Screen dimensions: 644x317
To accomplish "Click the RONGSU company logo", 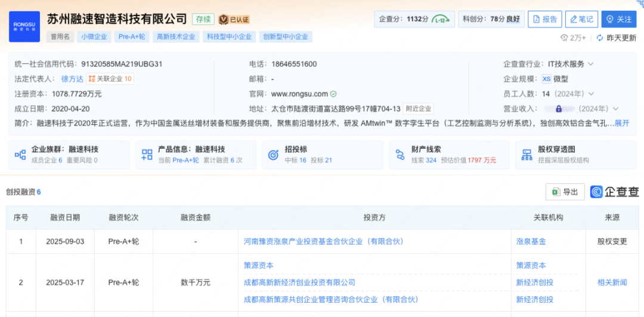I will [24, 26].
